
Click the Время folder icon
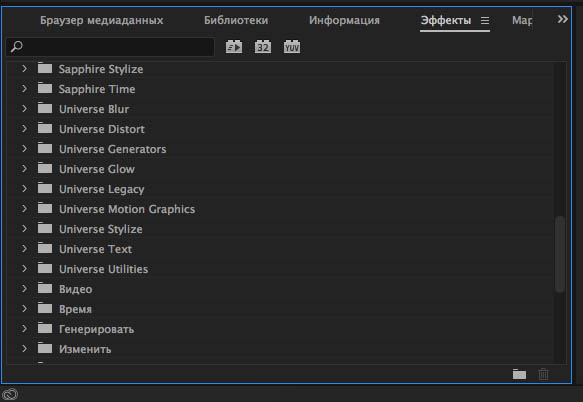(45, 308)
